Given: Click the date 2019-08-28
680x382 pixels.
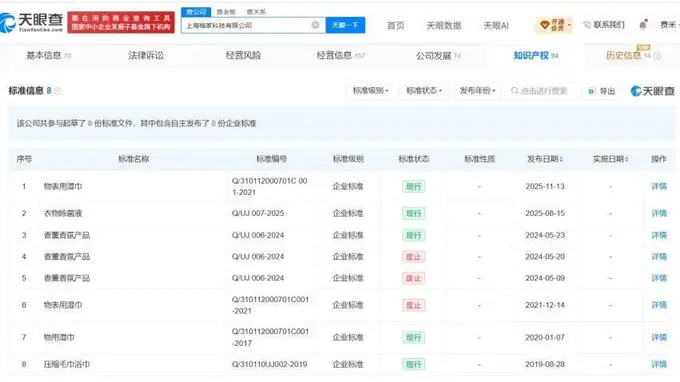Looking at the screenshot, I should 545,364.
